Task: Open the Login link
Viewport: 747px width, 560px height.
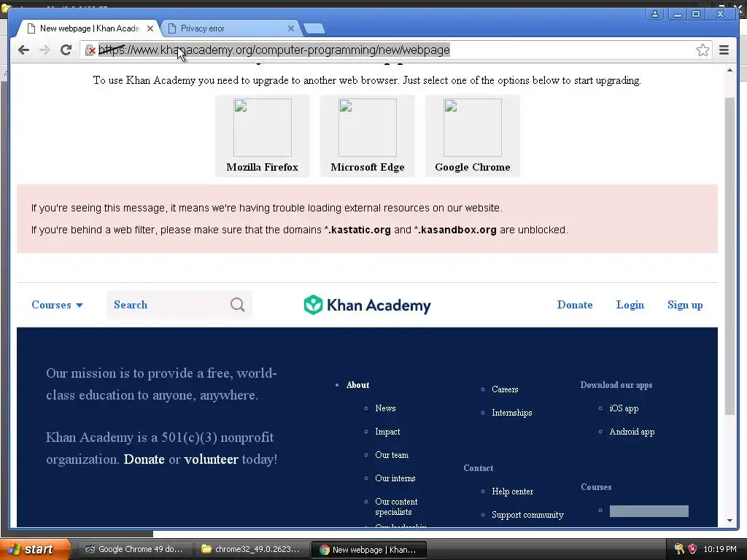Action: (630, 305)
